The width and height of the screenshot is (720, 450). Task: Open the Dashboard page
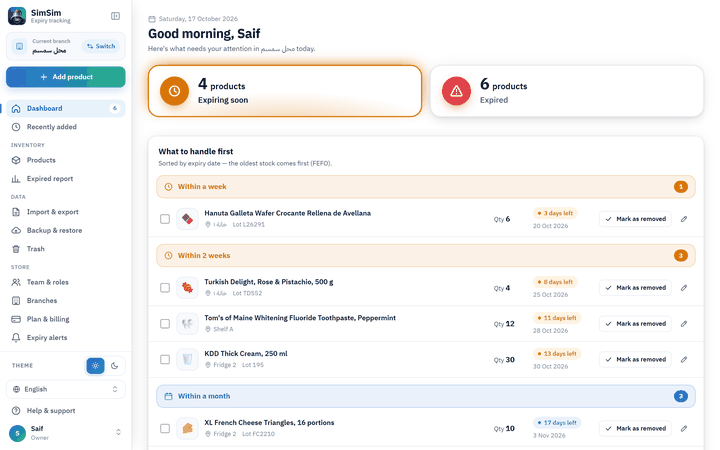(66, 108)
